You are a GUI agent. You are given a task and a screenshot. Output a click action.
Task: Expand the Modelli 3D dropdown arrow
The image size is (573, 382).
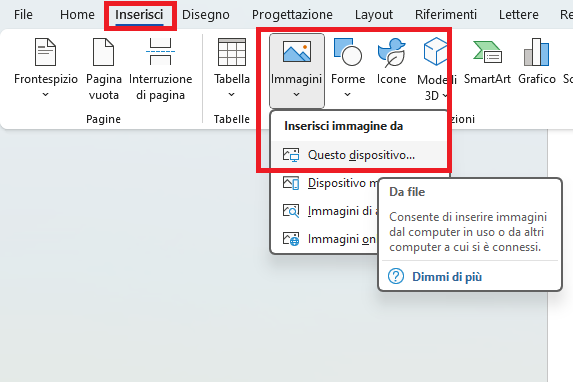445,96
